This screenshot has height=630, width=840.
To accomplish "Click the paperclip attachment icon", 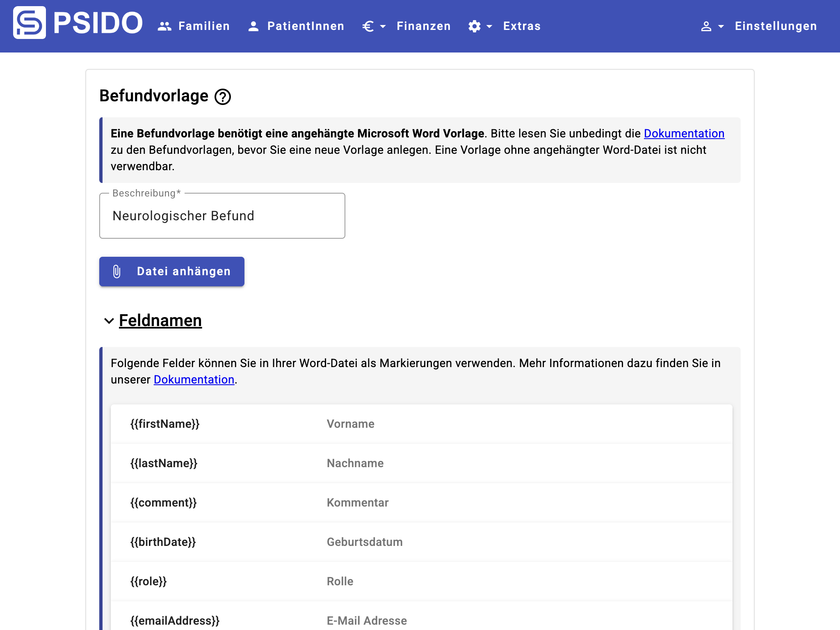I will click(117, 272).
